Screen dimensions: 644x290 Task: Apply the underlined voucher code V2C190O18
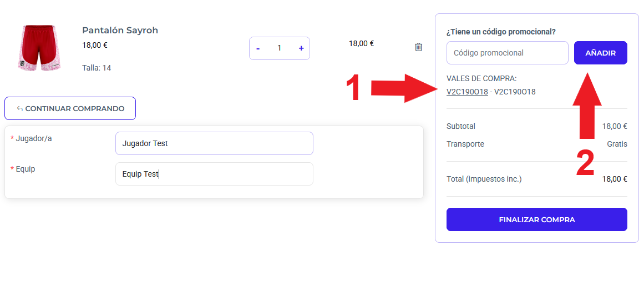(x=467, y=92)
